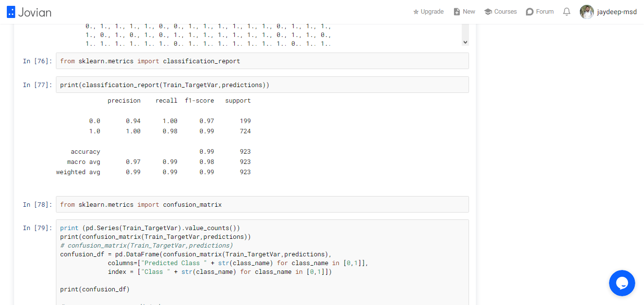This screenshot has height=305, width=644.
Task: Click the In [79]: prompt label
Action: 37,228
